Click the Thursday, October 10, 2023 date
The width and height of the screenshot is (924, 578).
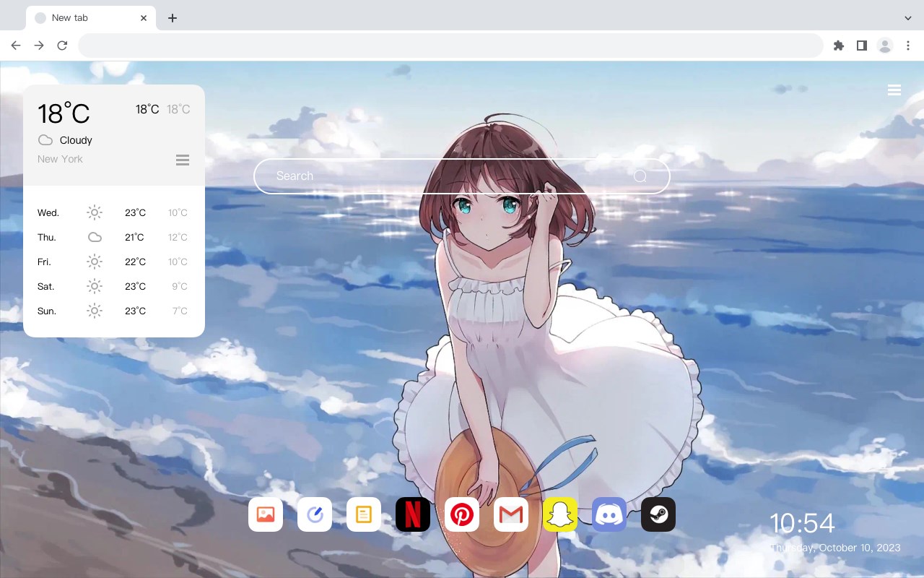tap(835, 548)
